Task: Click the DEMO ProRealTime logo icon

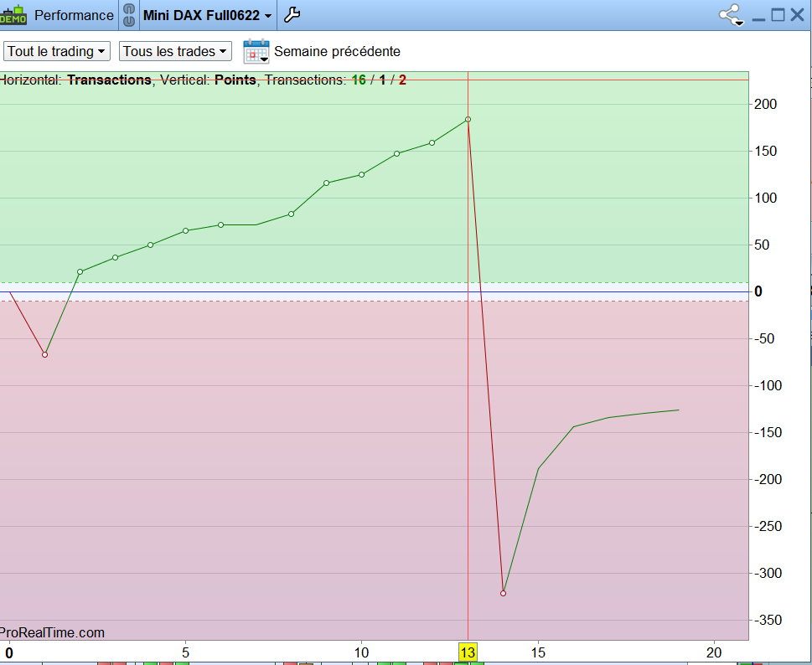Action: 13,14
